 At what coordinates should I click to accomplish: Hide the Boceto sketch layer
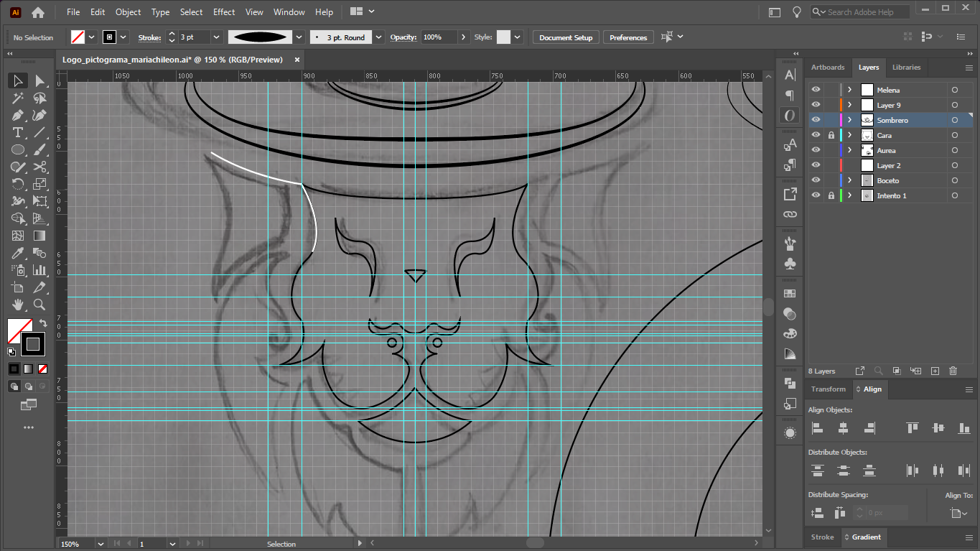(816, 180)
